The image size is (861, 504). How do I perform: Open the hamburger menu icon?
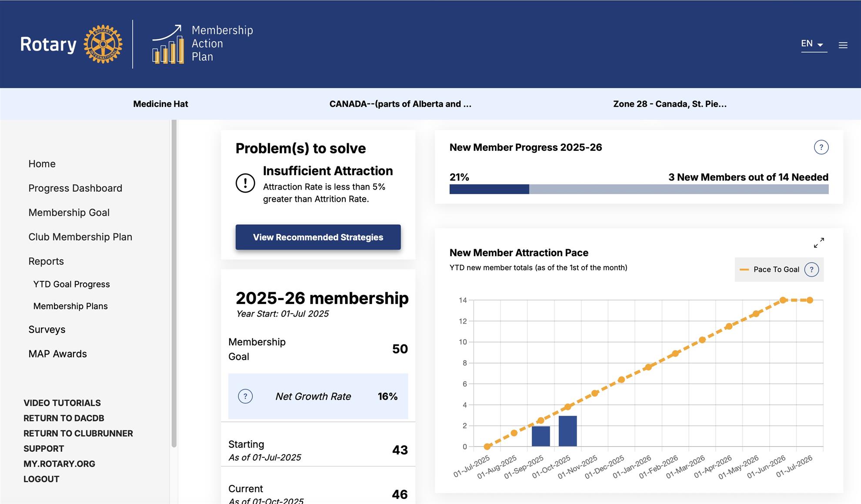click(x=843, y=45)
